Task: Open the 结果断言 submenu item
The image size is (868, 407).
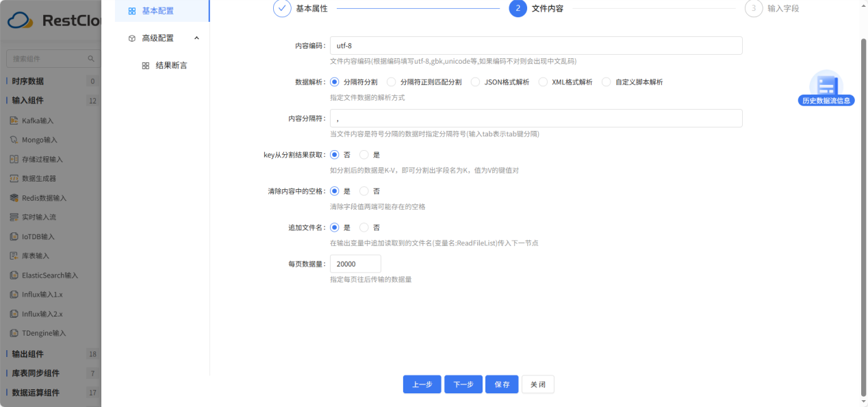Action: pyautogui.click(x=171, y=66)
